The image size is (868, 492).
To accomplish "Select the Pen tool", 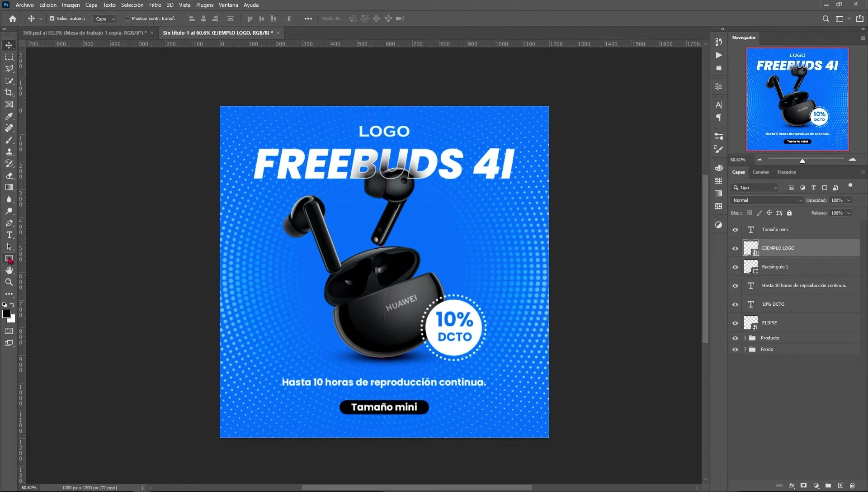I will pyautogui.click(x=9, y=223).
